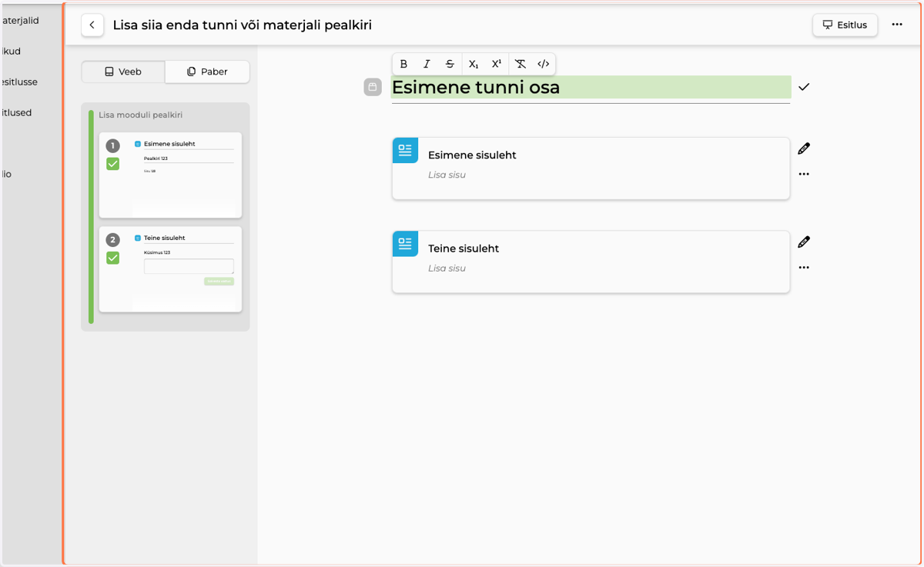Select the Esimene sisuleht card title
This screenshot has width=924, height=567.
472,155
